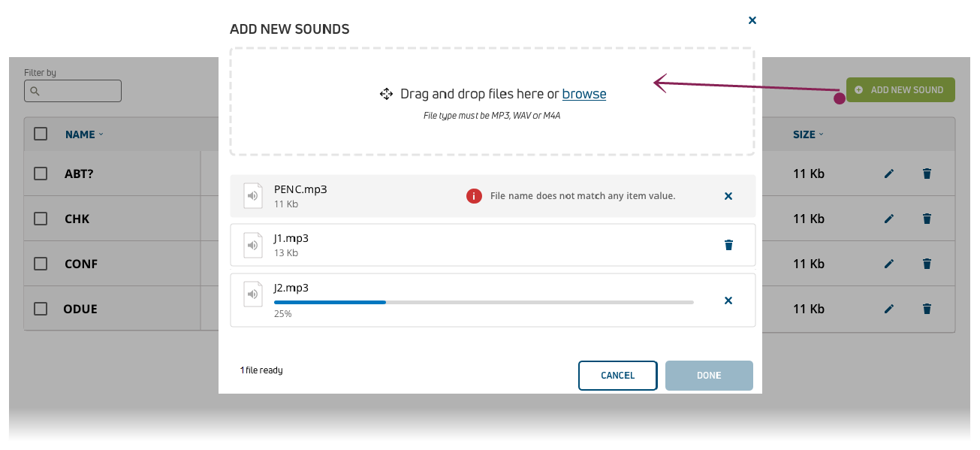Dismiss the PENC.mp3 error row
This screenshot has height=450, width=980.
(728, 196)
